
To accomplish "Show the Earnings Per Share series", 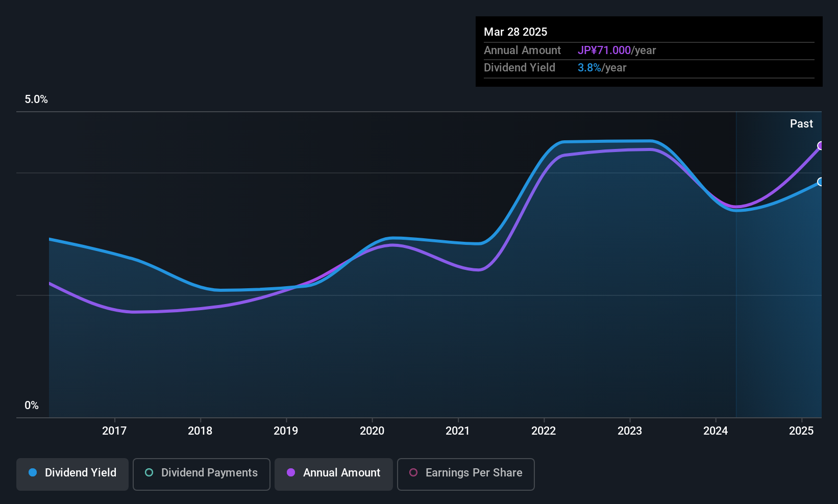I will point(465,473).
